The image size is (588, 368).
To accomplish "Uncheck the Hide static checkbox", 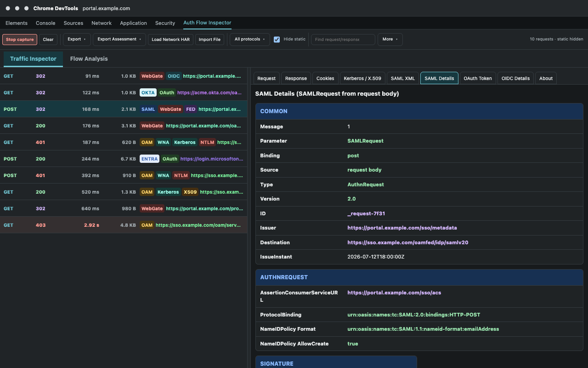I will pos(277,40).
